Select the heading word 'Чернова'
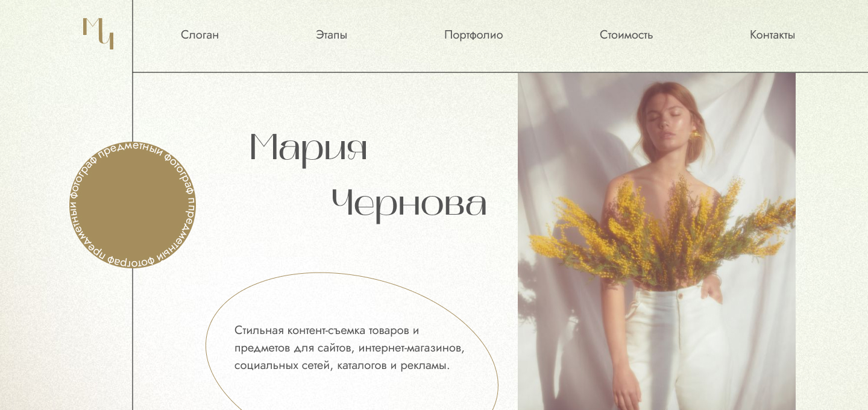Viewport: 868px width, 410px height. pos(409,205)
